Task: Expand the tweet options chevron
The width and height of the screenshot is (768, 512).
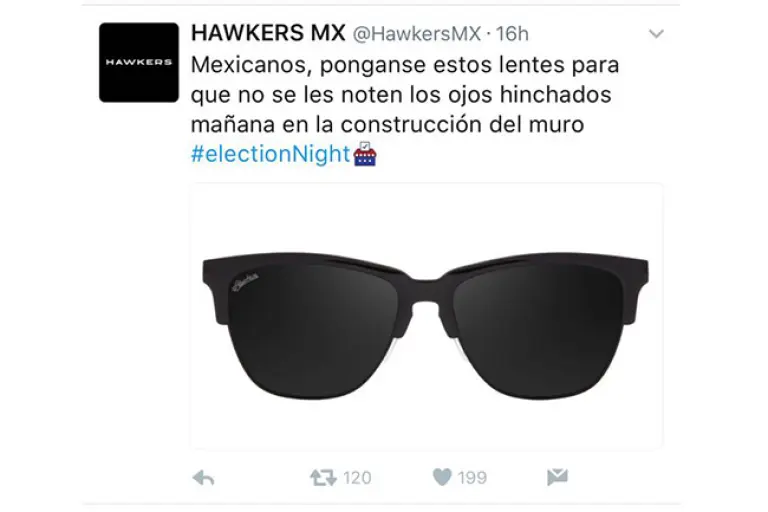Action: pos(656,34)
